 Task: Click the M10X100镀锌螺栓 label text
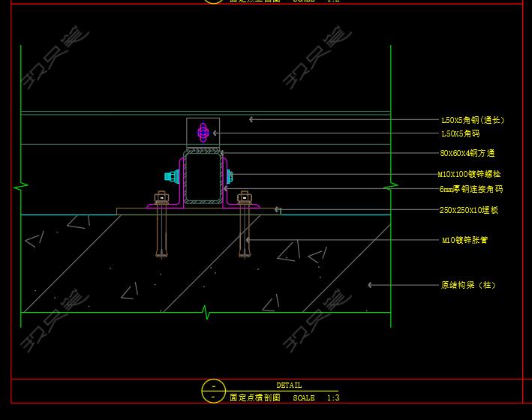pyautogui.click(x=469, y=175)
